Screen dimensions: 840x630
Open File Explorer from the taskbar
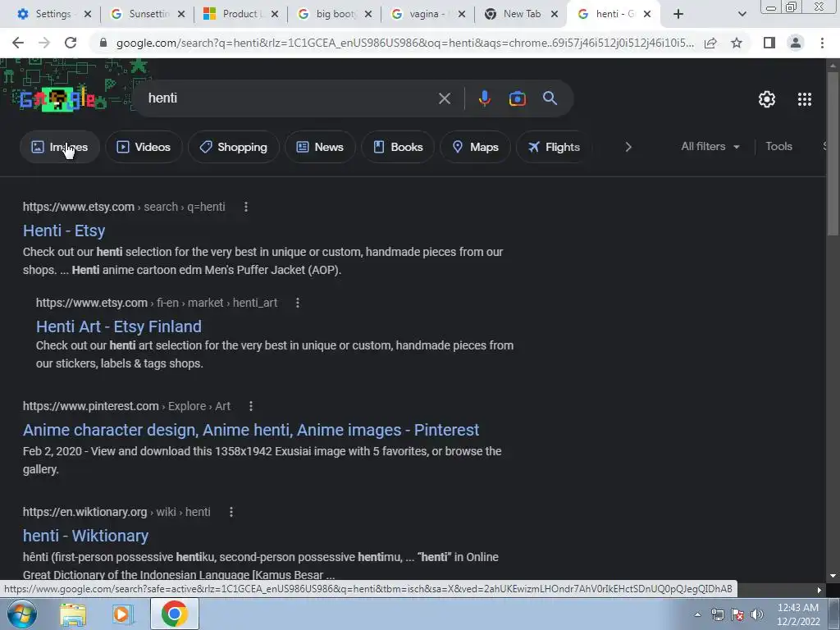73,614
